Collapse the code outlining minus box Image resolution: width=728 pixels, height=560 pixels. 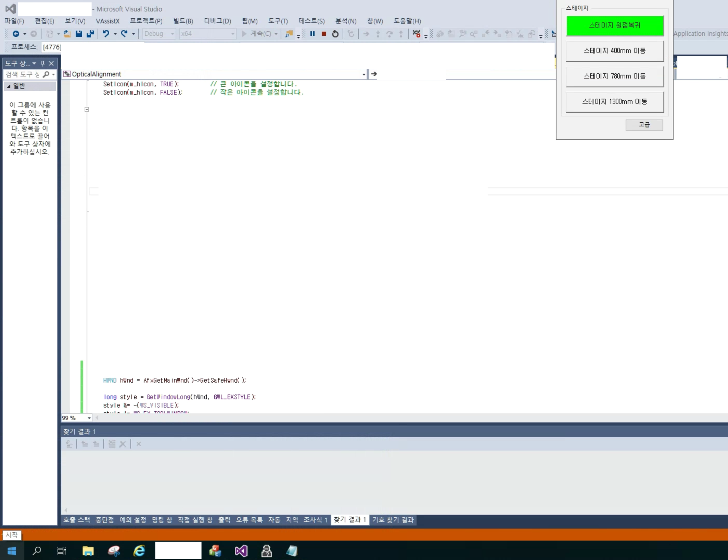pyautogui.click(x=87, y=110)
